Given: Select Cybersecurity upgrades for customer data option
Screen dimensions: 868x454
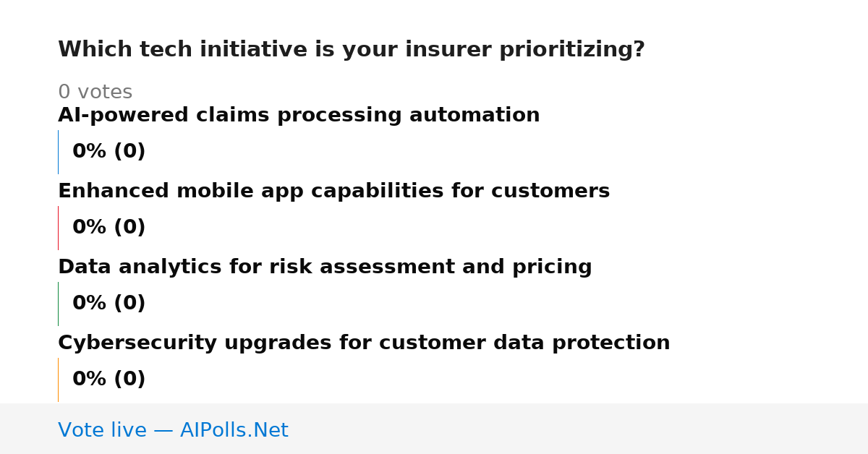Looking at the screenshot, I should point(364,343).
